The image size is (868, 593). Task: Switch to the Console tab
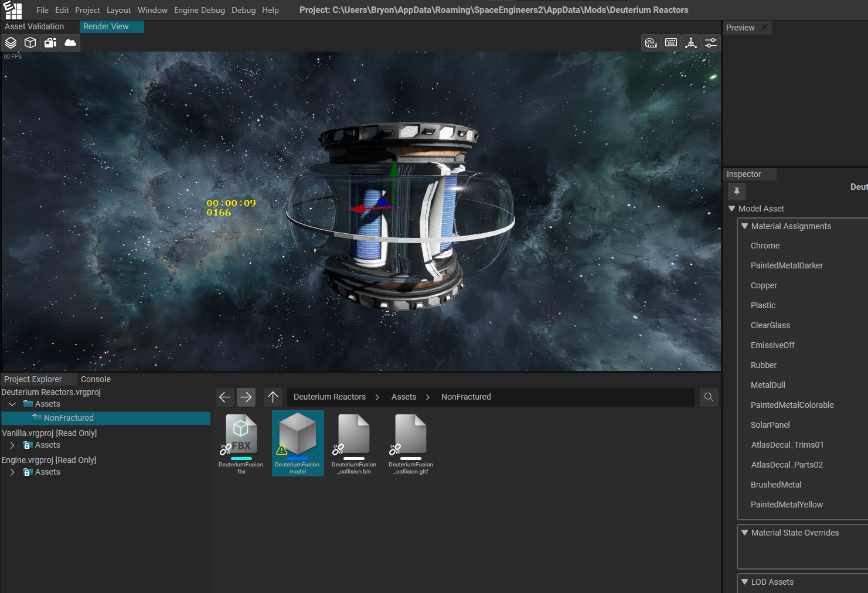pyautogui.click(x=96, y=379)
